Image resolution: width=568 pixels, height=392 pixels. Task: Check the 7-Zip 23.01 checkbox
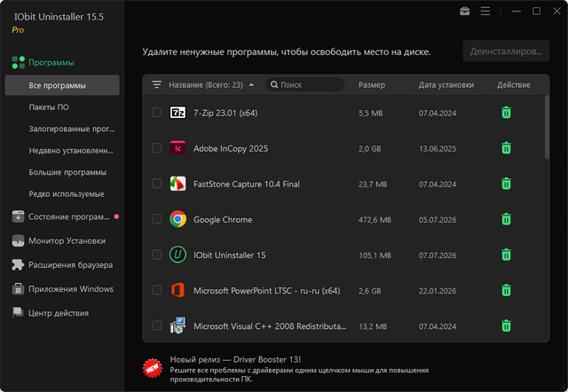(x=156, y=113)
